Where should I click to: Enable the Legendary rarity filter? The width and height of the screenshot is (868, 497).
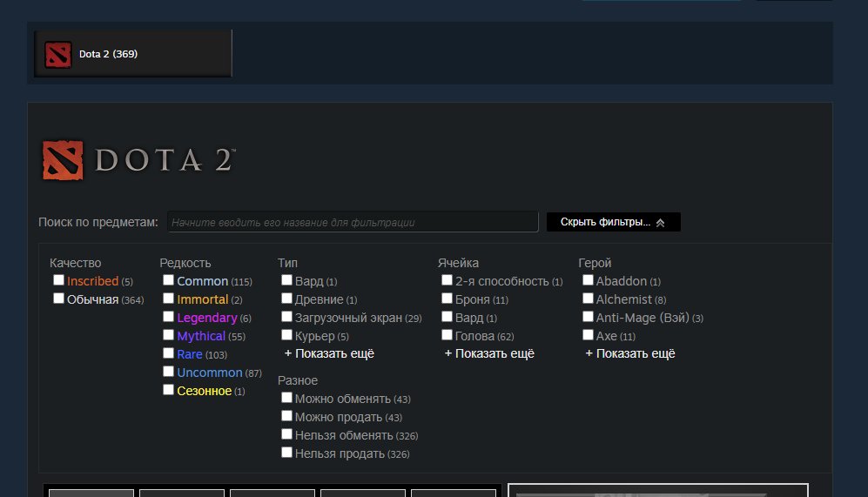pyautogui.click(x=169, y=317)
